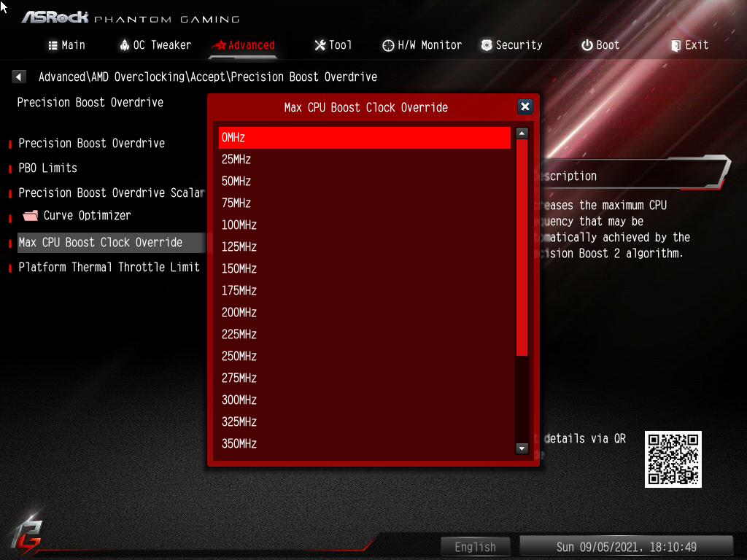Viewport: 747px width, 560px height.
Task: Click the English language button
Action: (x=476, y=547)
